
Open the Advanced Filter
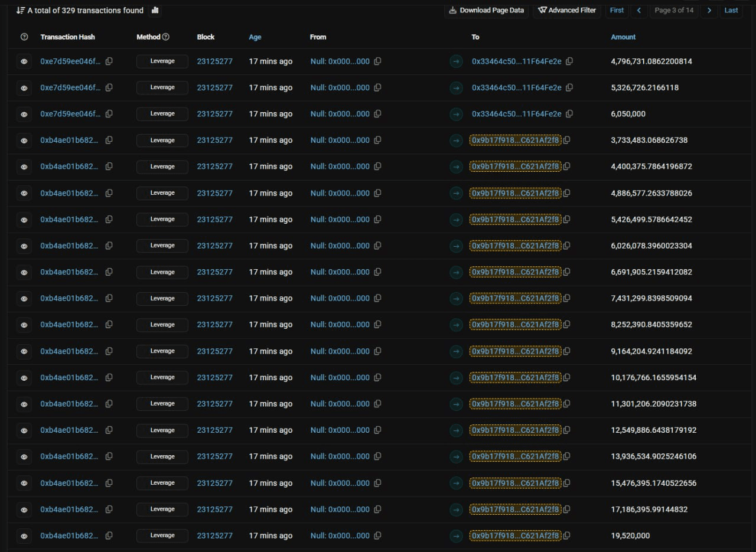(x=567, y=10)
